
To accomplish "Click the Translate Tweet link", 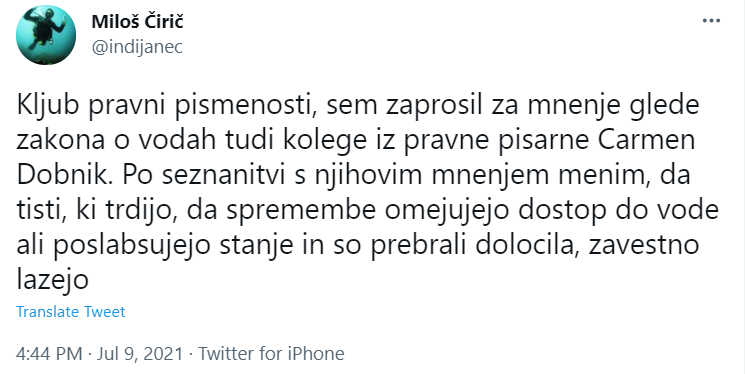I will [x=71, y=312].
